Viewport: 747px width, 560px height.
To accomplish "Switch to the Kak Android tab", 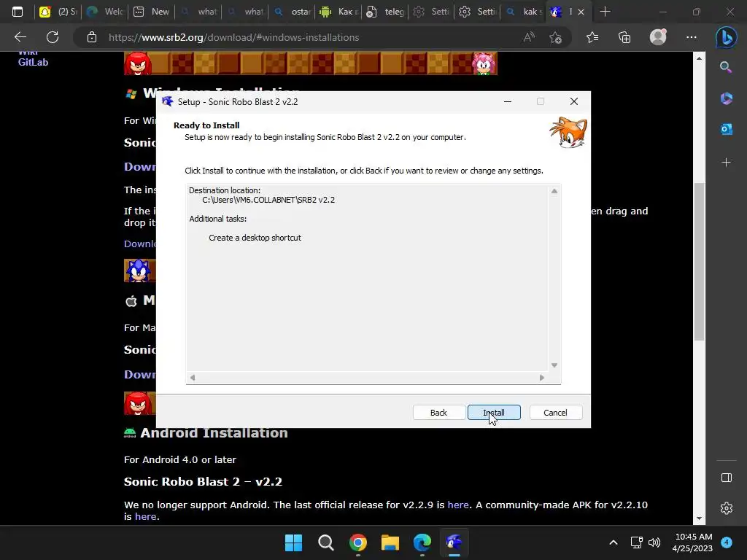I will [338, 12].
